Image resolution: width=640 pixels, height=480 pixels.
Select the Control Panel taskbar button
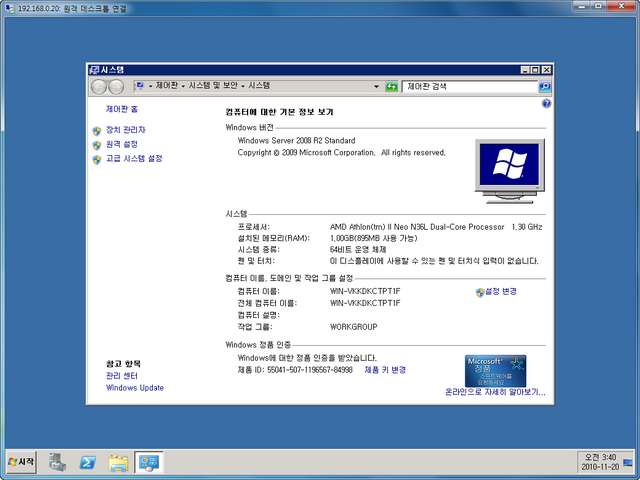149,462
